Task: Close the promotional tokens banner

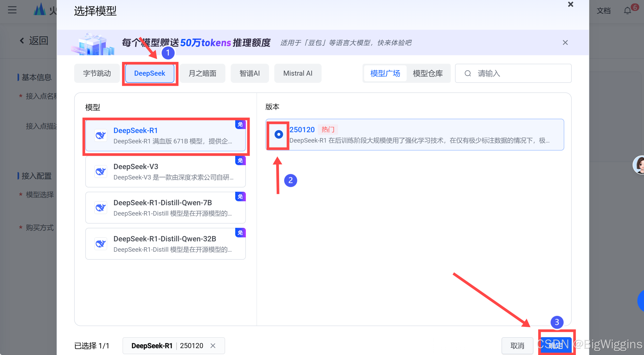Action: (565, 42)
